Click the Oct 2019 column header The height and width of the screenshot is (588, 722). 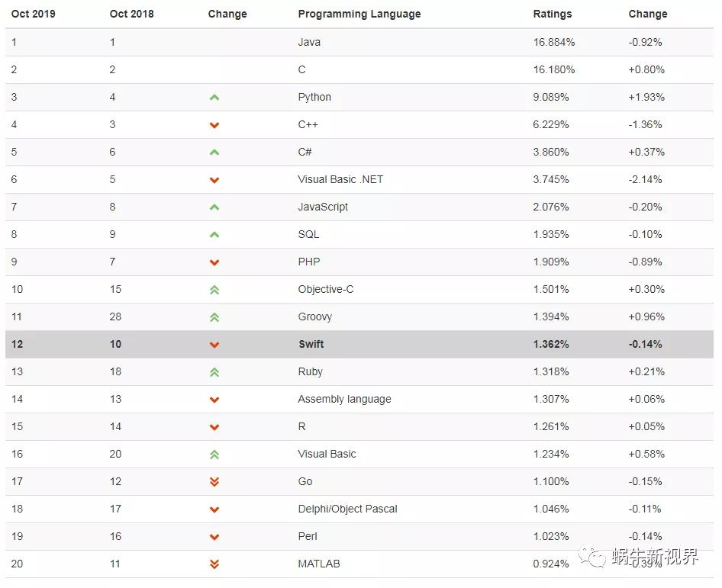tap(33, 14)
